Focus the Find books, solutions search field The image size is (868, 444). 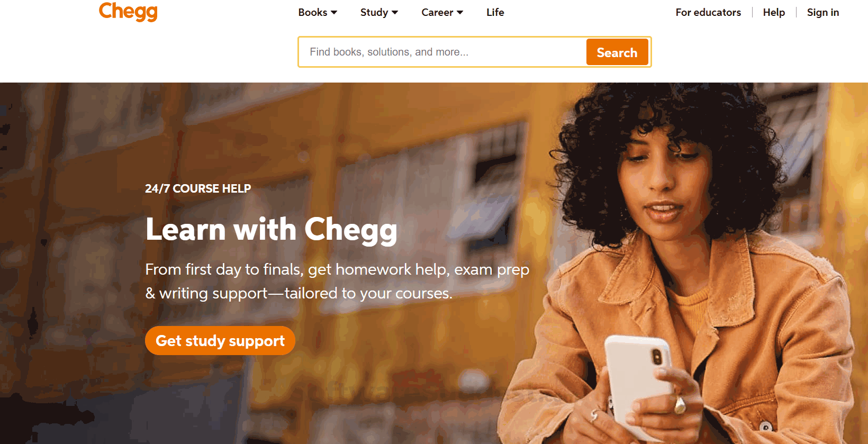442,52
